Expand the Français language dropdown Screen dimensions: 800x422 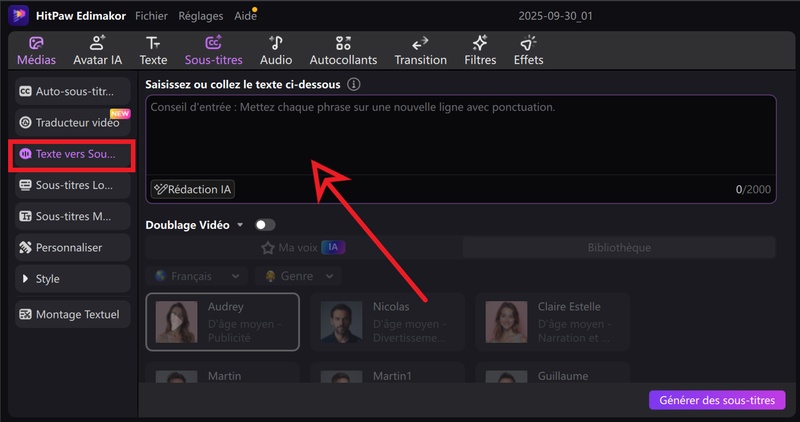point(197,275)
